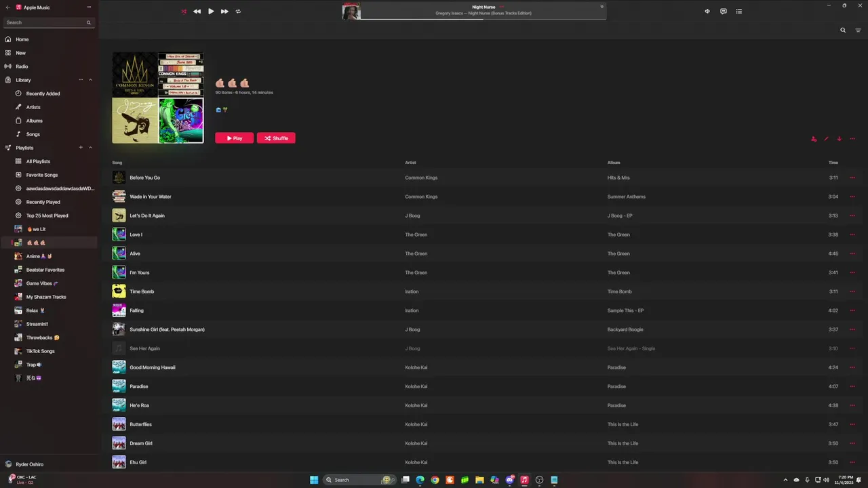This screenshot has height=488, width=868.
Task: Sort by the Album column header
Action: pyautogui.click(x=614, y=163)
